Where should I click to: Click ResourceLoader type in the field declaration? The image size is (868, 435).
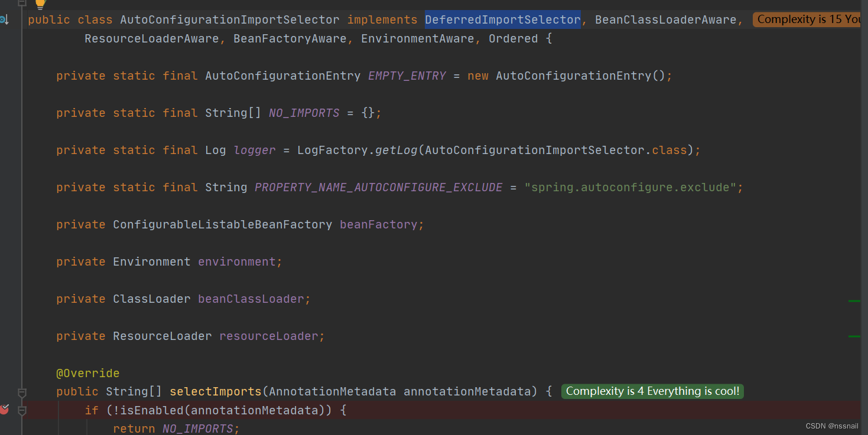[x=162, y=336]
